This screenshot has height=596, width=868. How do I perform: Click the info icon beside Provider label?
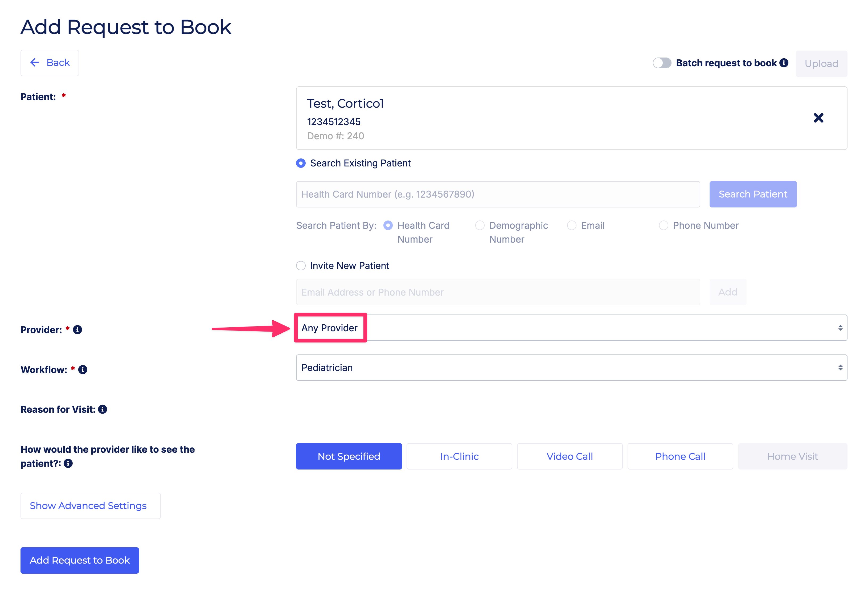[x=77, y=330]
